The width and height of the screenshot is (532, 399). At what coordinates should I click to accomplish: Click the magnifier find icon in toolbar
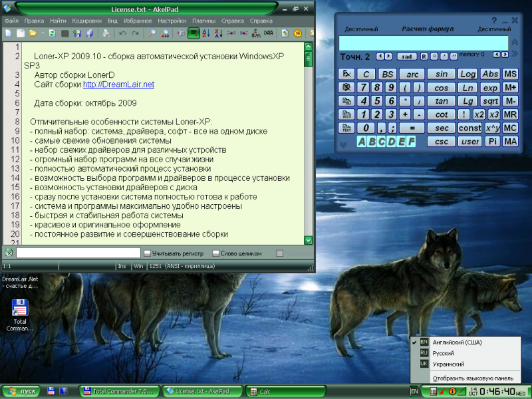152,33
